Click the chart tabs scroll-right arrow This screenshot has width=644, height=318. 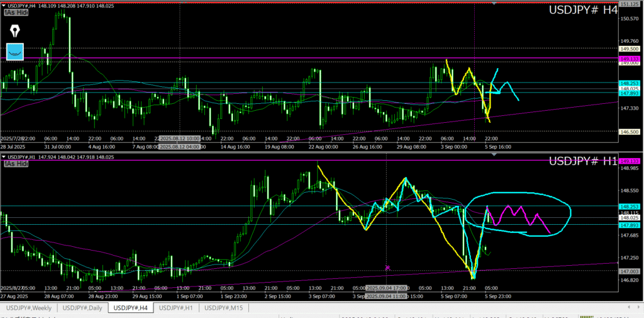[639, 307]
